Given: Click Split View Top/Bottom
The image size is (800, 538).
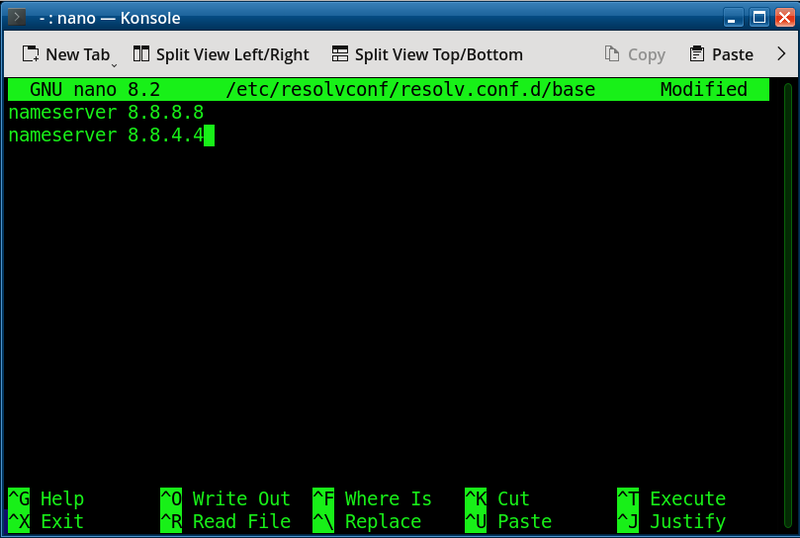Looking at the screenshot, I should coord(427,54).
